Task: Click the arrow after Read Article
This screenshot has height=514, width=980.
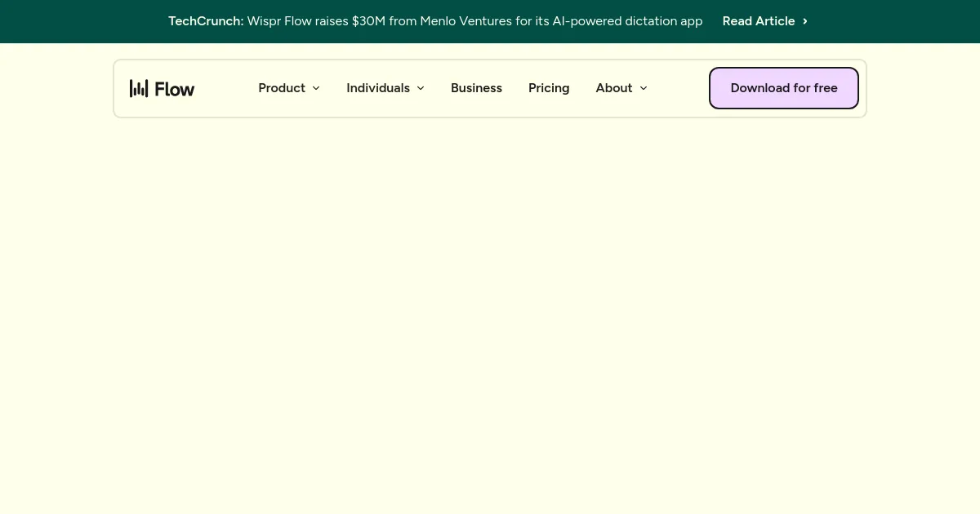Action: [x=805, y=21]
